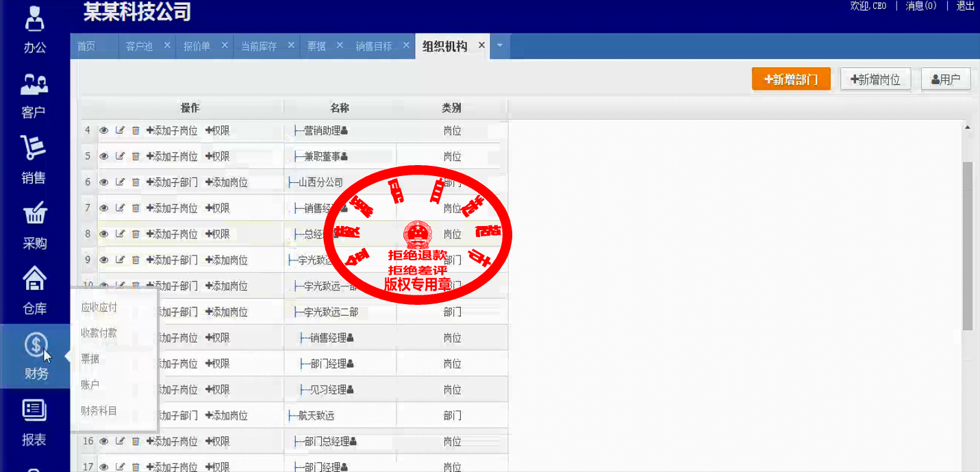The width and height of the screenshot is (980, 472).
Task: Switch to the 销售目标 tab
Action: coord(373,47)
